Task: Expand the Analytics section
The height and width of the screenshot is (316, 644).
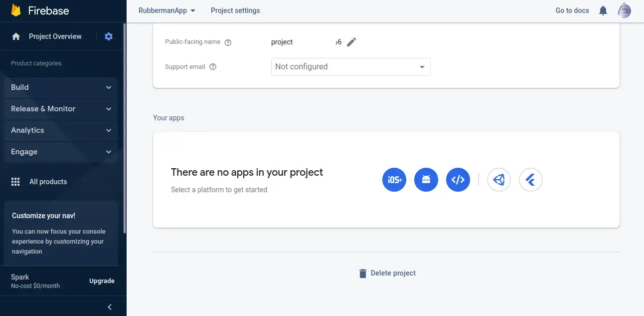Action: (x=60, y=130)
